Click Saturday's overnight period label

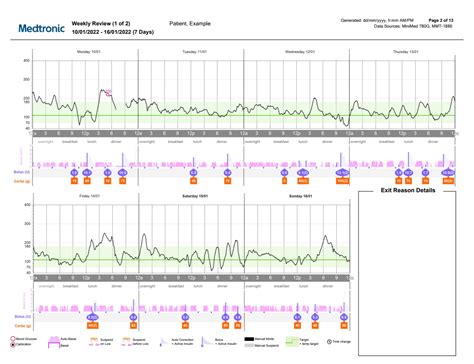(147, 286)
